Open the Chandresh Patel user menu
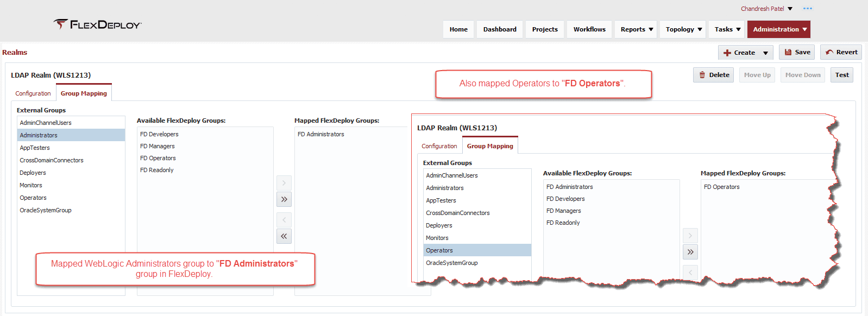The width and height of the screenshot is (868, 316). coord(766,9)
